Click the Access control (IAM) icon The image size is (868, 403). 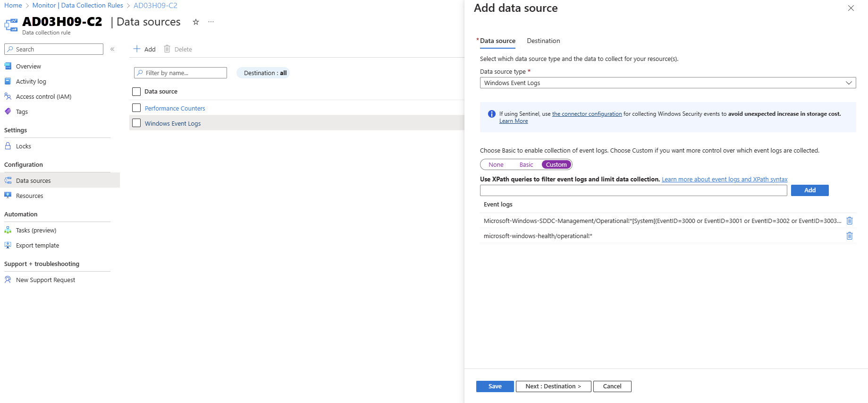(8, 96)
